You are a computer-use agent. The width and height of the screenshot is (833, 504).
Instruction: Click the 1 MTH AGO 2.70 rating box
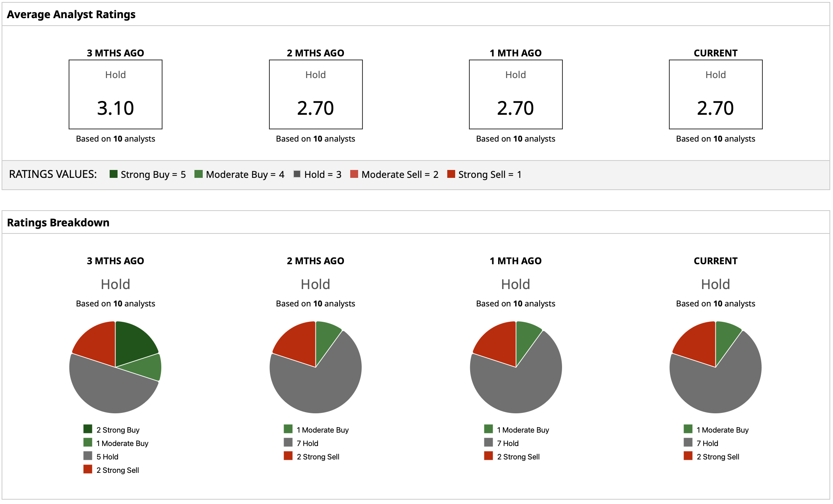click(515, 95)
